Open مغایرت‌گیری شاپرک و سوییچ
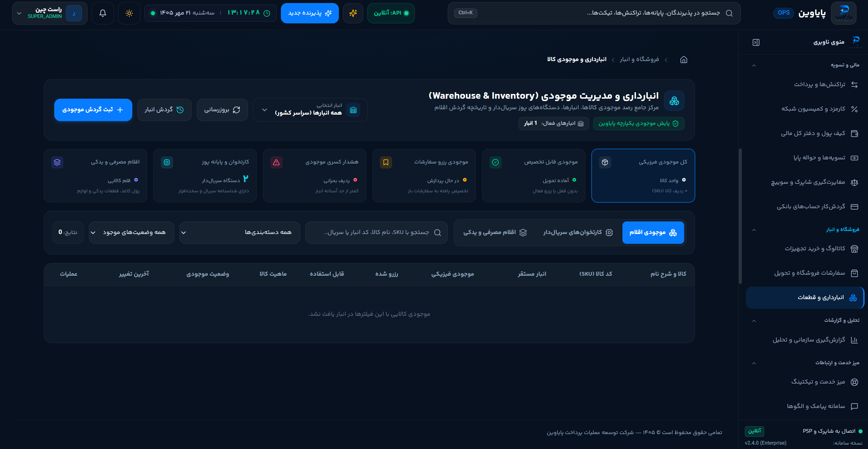 click(x=805, y=182)
